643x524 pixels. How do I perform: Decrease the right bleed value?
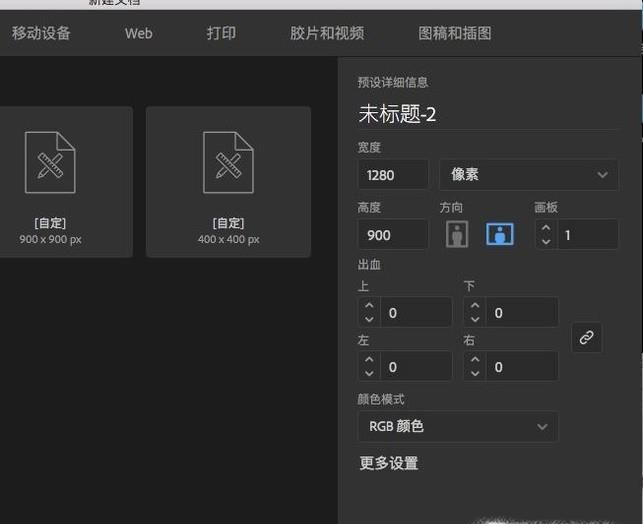tap(475, 374)
